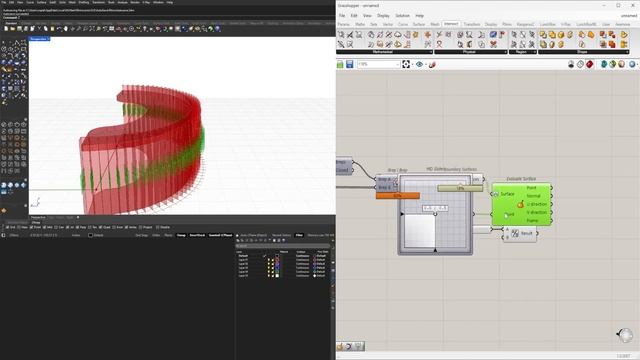Click the New File icon in Rhino standard toolbar
Screen dimensions: 640x360
6,29
